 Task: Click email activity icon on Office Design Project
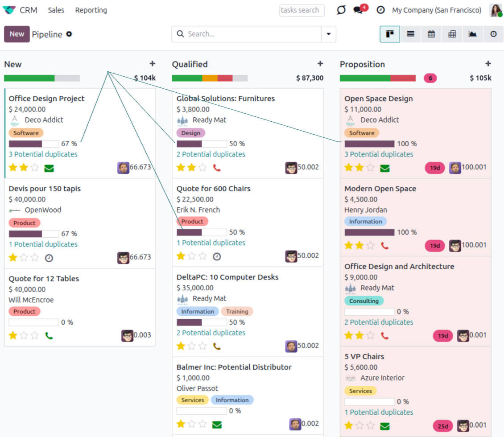pyautogui.click(x=49, y=168)
